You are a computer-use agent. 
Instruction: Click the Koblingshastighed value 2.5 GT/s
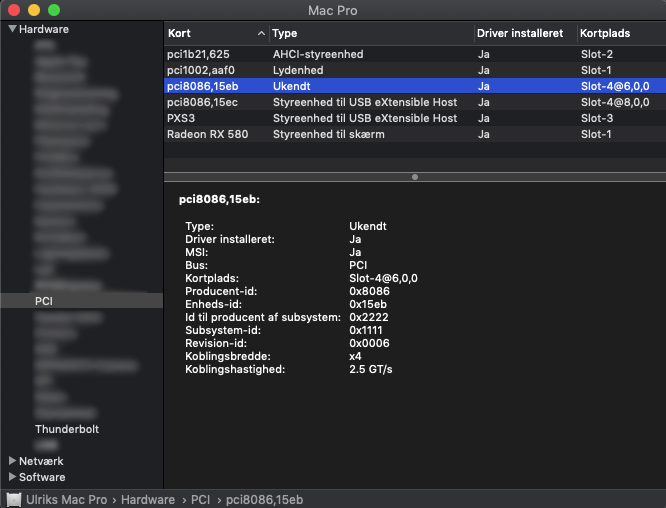pyautogui.click(x=371, y=369)
